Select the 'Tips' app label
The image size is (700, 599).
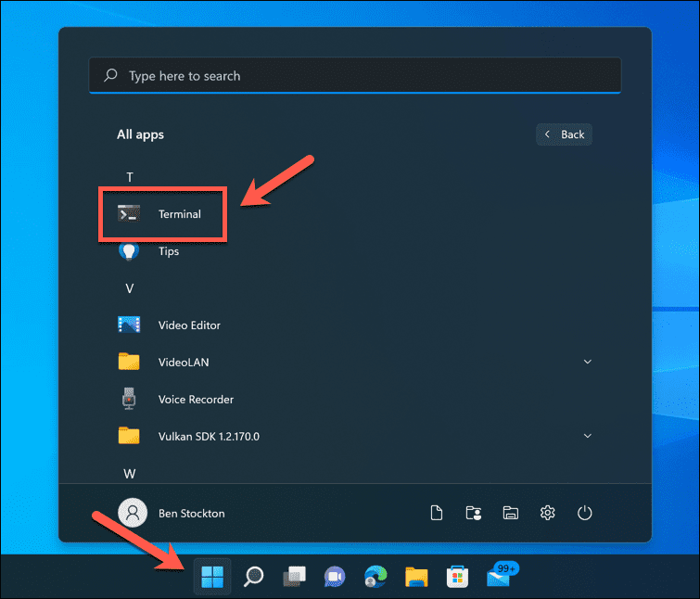169,251
